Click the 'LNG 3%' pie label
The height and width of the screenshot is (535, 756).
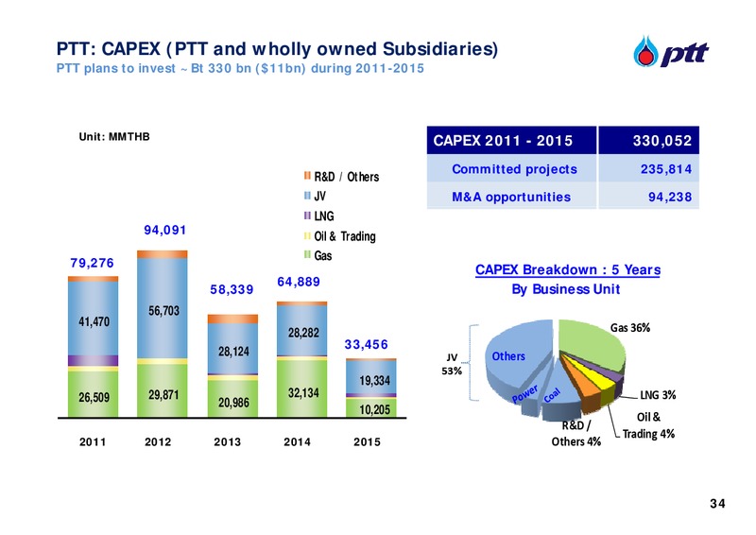pyautogui.click(x=658, y=394)
